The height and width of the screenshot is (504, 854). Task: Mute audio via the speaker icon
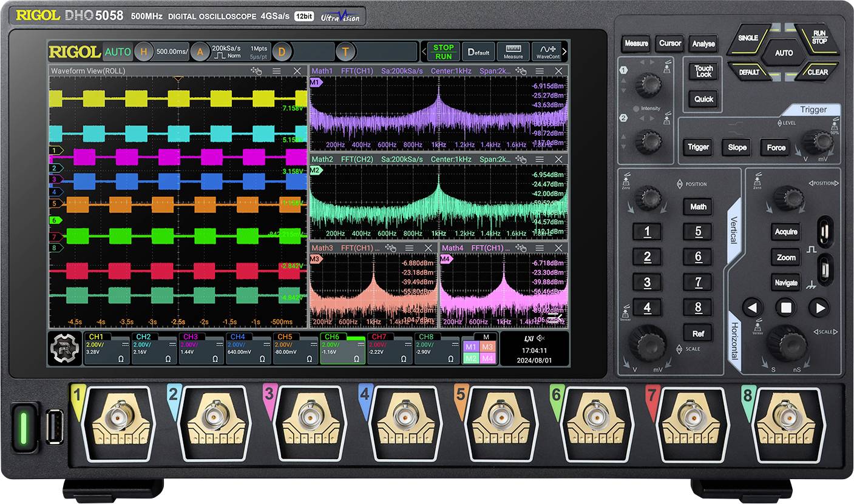point(540,338)
